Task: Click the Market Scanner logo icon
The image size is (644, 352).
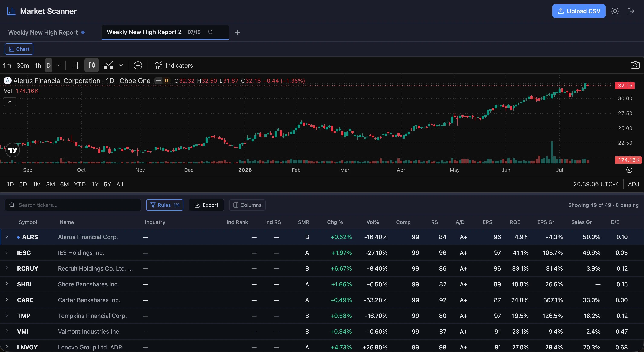Action: [x=11, y=11]
